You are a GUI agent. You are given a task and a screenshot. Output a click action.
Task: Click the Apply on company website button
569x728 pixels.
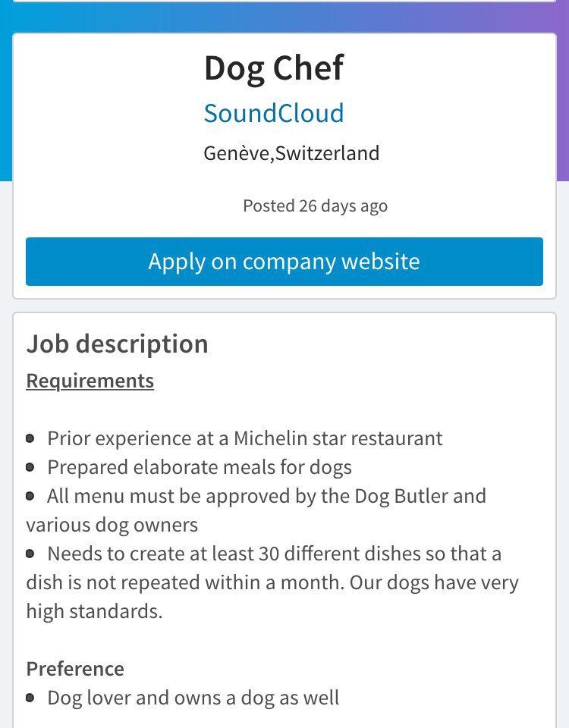pyautogui.click(x=284, y=262)
